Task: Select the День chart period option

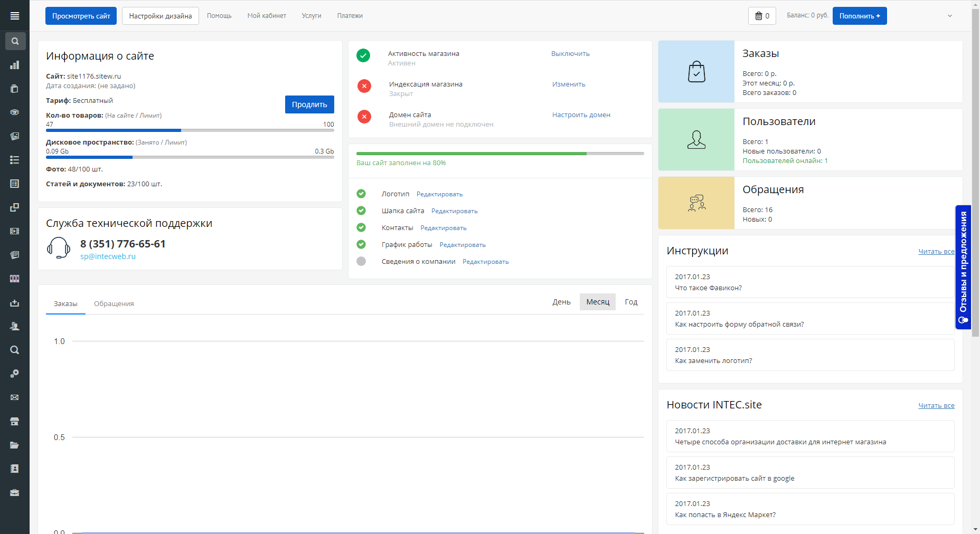Action: (561, 302)
